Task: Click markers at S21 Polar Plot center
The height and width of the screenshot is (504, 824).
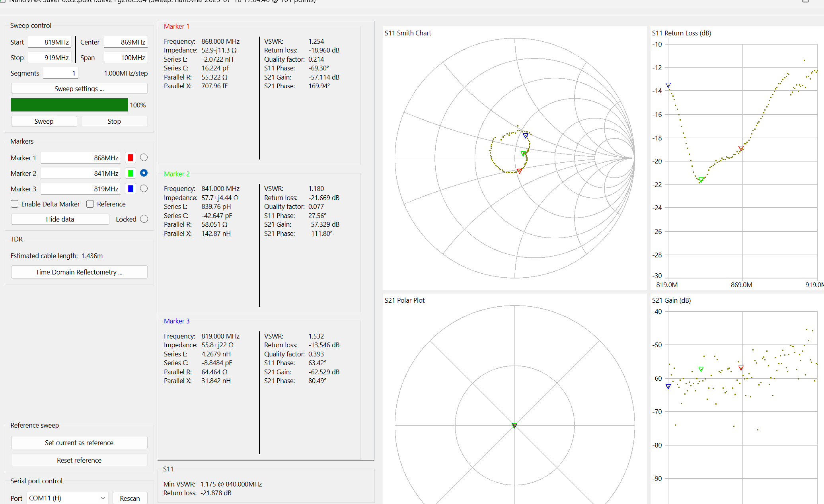Action: pyautogui.click(x=514, y=425)
